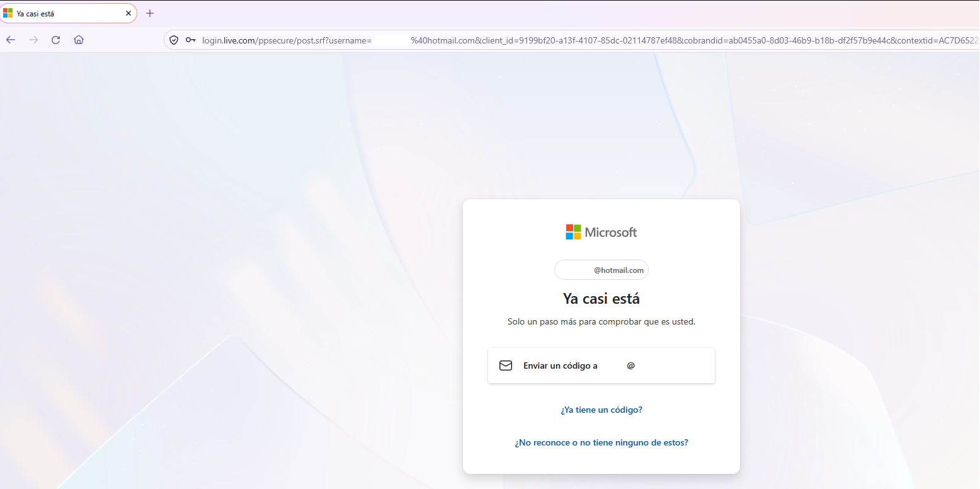Reload the current page
980x489 pixels.
point(56,40)
